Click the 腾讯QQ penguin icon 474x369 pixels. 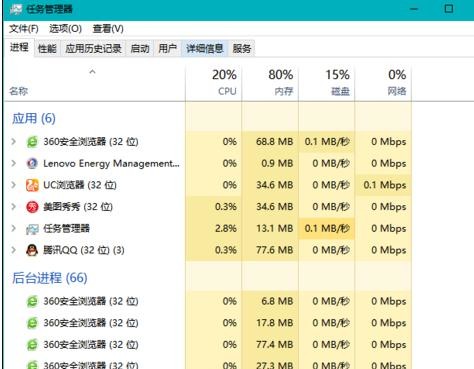tap(32, 250)
